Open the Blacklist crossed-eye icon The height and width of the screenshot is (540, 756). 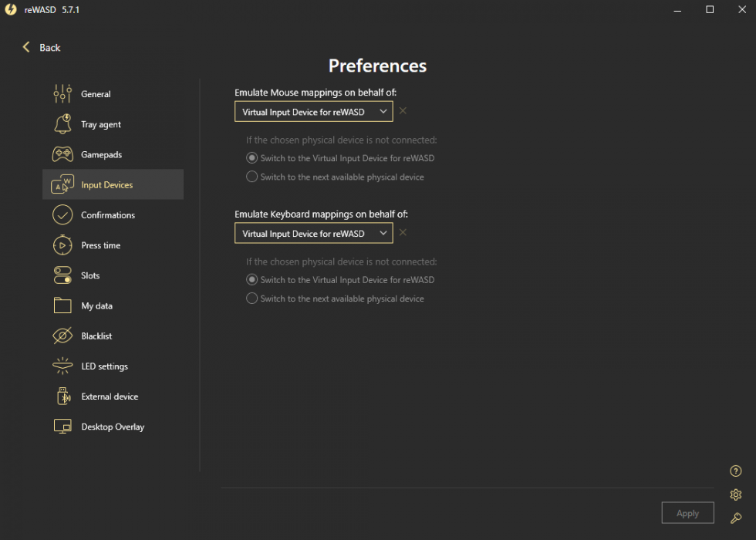click(x=62, y=336)
